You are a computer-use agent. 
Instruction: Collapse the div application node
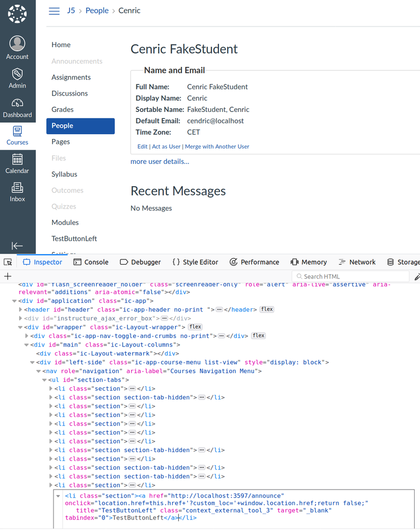pyautogui.click(x=15, y=301)
